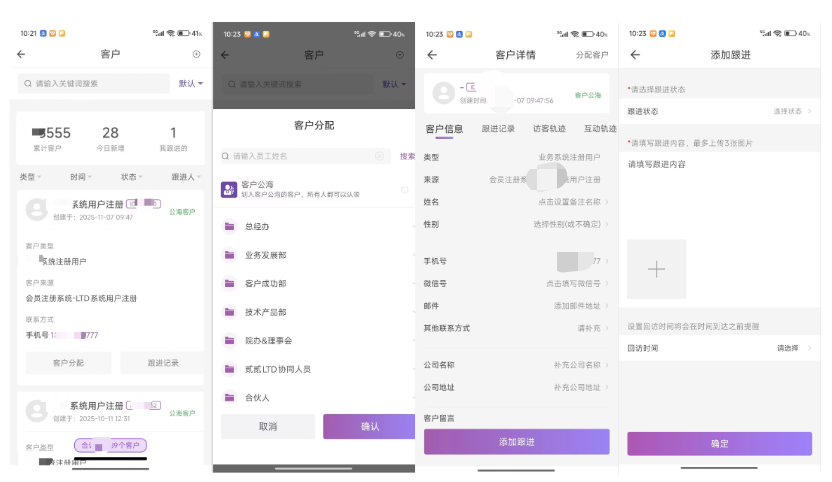Switch to the 访客轨迹 tab
832x482 pixels.
pos(549,128)
